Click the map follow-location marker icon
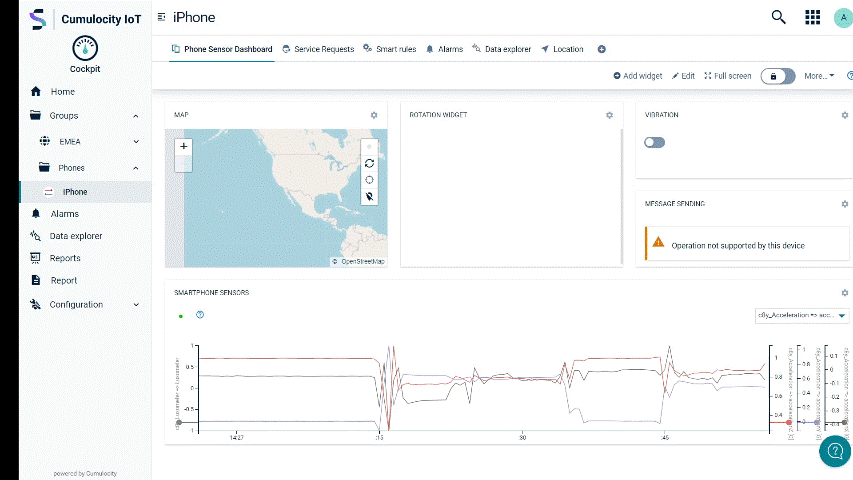Screen dimensions: 853x480 (369, 196)
